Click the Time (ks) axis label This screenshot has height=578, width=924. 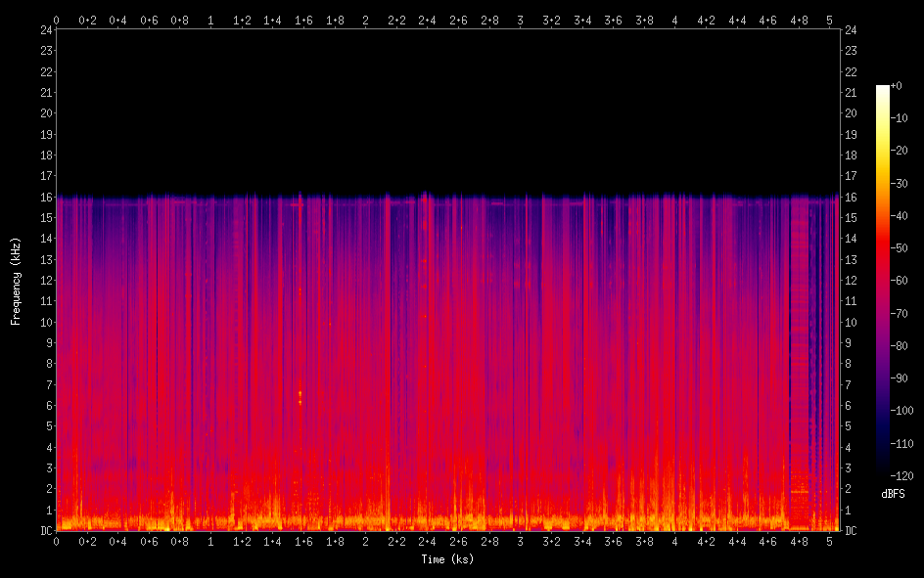(x=447, y=559)
